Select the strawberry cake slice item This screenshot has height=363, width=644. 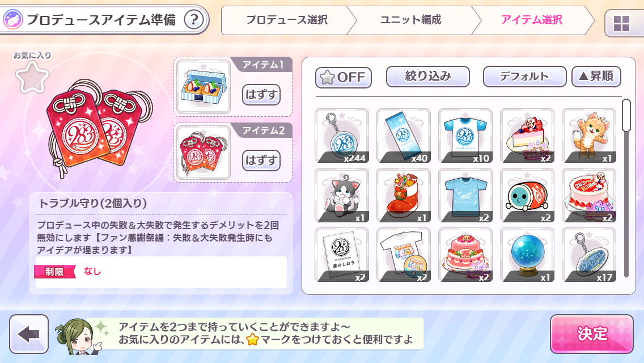[527, 136]
